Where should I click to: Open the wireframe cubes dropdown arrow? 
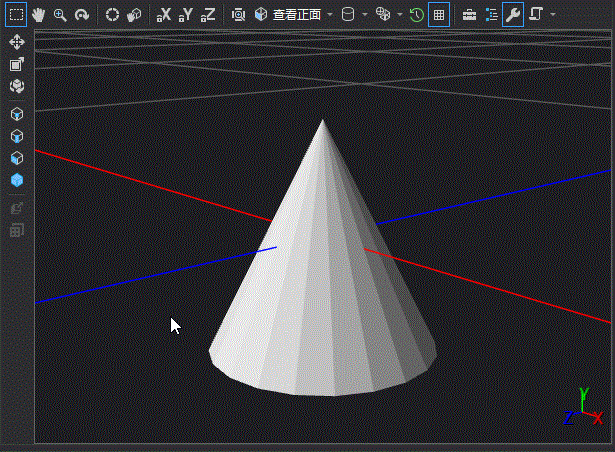(x=400, y=15)
